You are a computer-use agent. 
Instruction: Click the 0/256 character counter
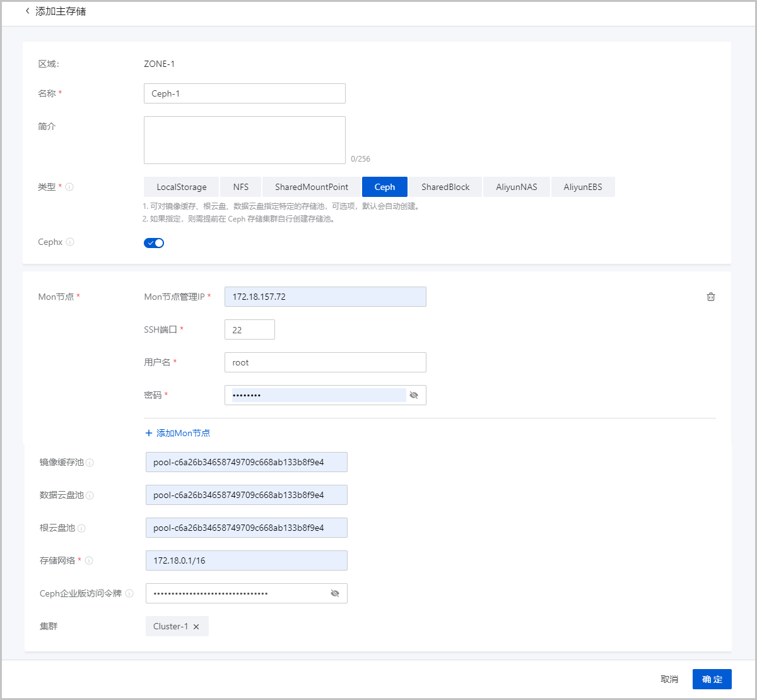(x=361, y=159)
